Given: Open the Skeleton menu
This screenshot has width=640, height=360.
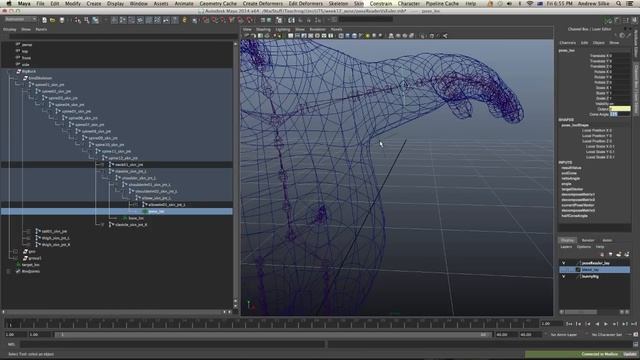Looking at the screenshot, I should (338, 3).
